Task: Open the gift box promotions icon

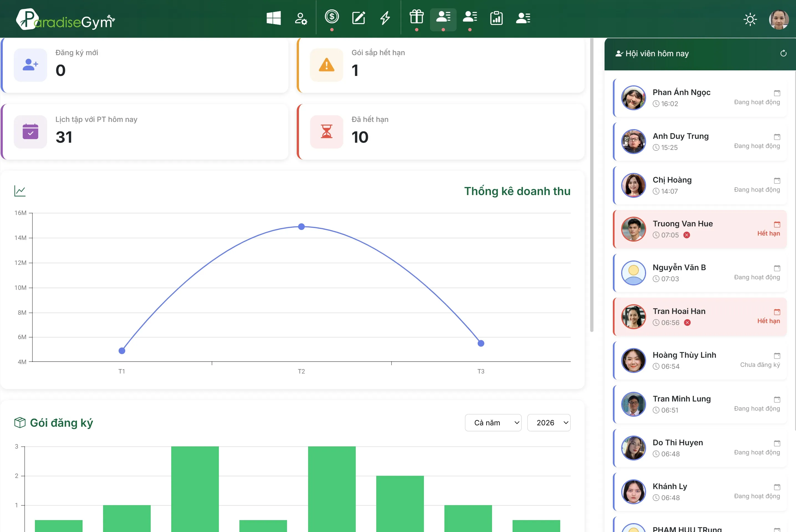Action: click(416, 17)
